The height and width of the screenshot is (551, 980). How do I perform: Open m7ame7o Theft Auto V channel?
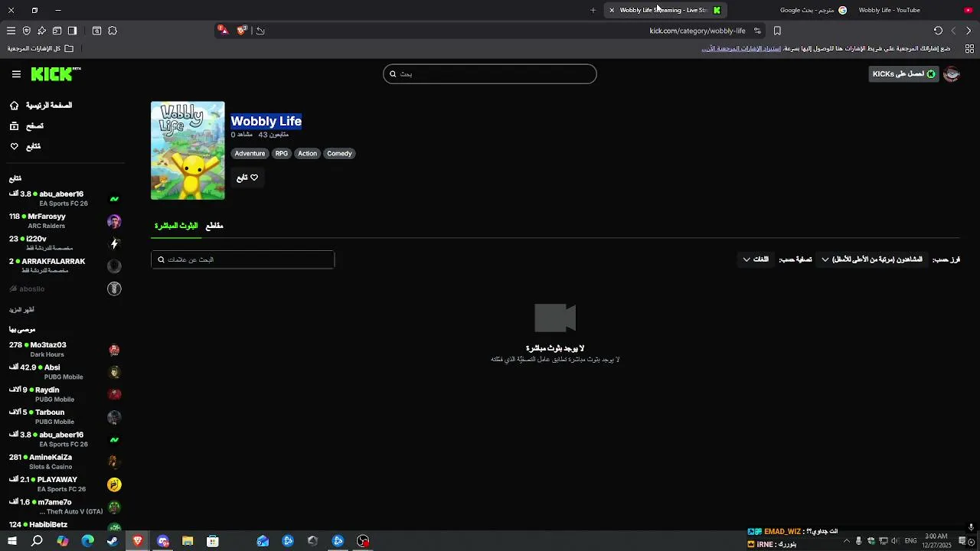[x=64, y=507]
